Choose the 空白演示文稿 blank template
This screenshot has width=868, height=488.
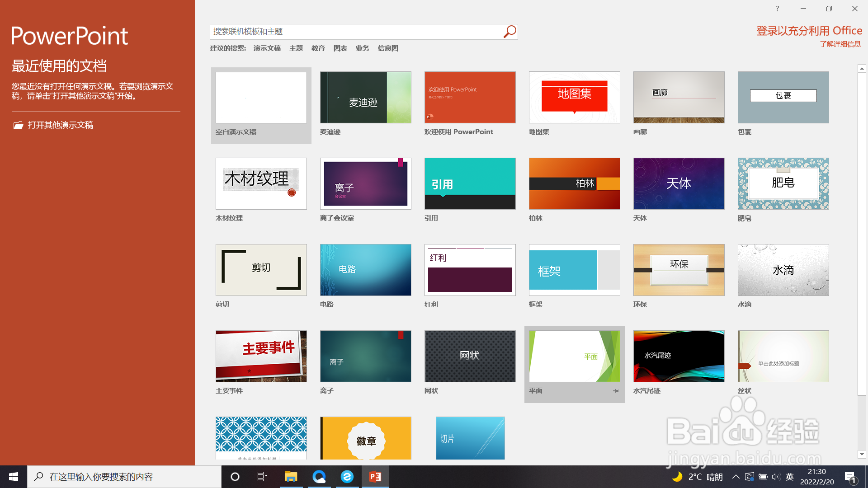tap(261, 98)
